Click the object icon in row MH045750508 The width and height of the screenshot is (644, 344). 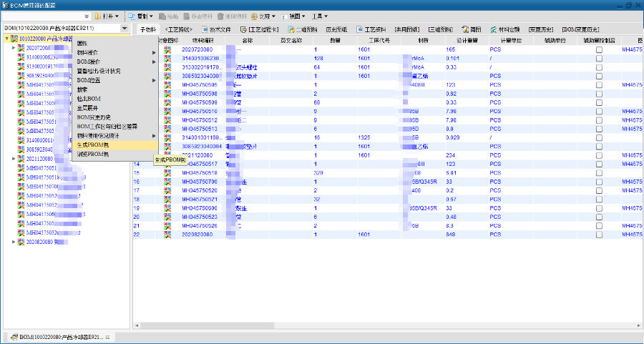(x=167, y=94)
